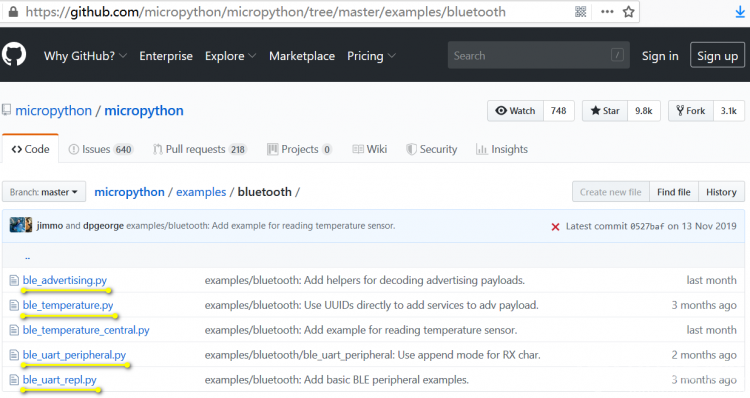Switch to the Code tab
Viewport: 750px width, 398px height.
pyautogui.click(x=31, y=149)
